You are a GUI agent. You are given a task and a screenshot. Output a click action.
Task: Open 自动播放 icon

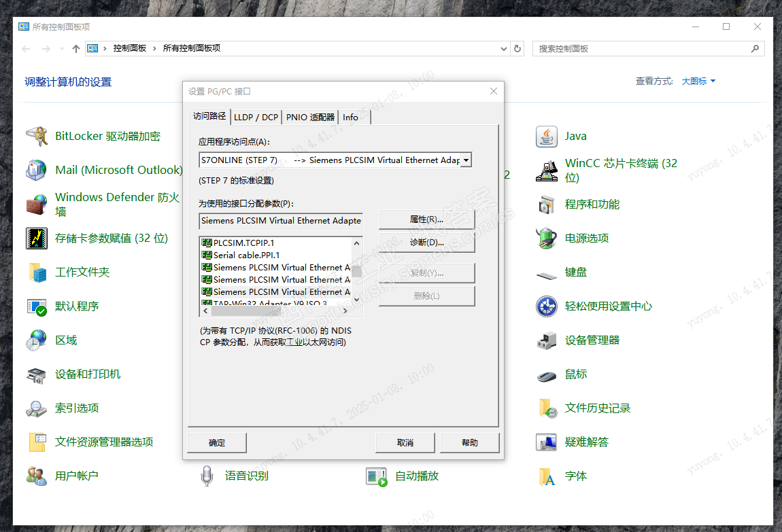[377, 476]
